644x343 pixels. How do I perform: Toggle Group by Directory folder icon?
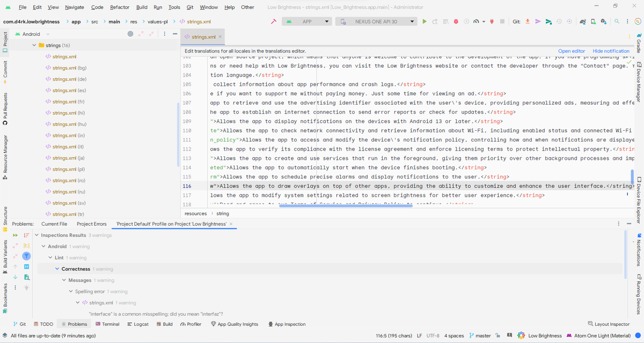point(26,245)
